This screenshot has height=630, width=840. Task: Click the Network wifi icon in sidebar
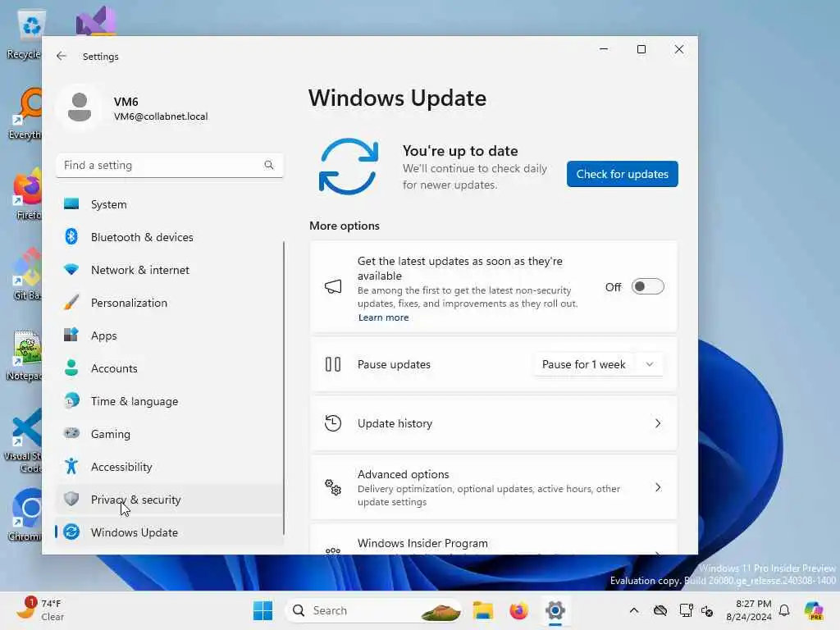[x=71, y=269]
